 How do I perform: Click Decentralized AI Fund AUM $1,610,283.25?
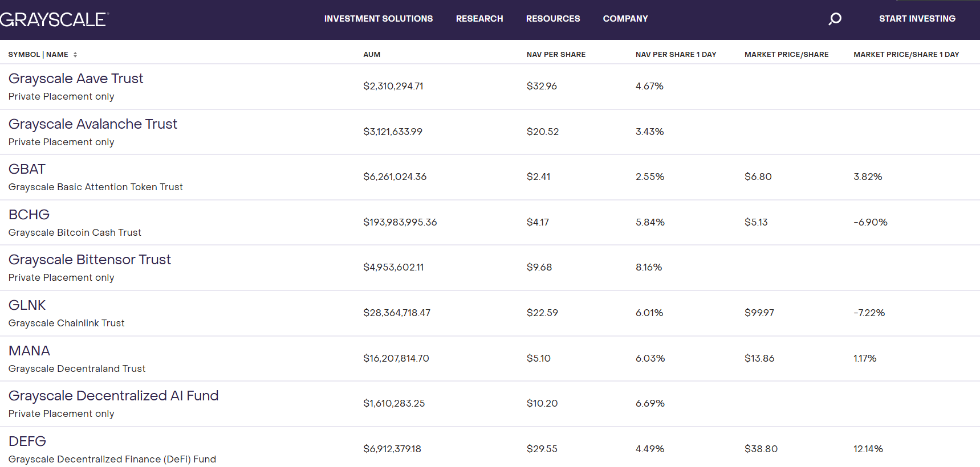(x=394, y=403)
